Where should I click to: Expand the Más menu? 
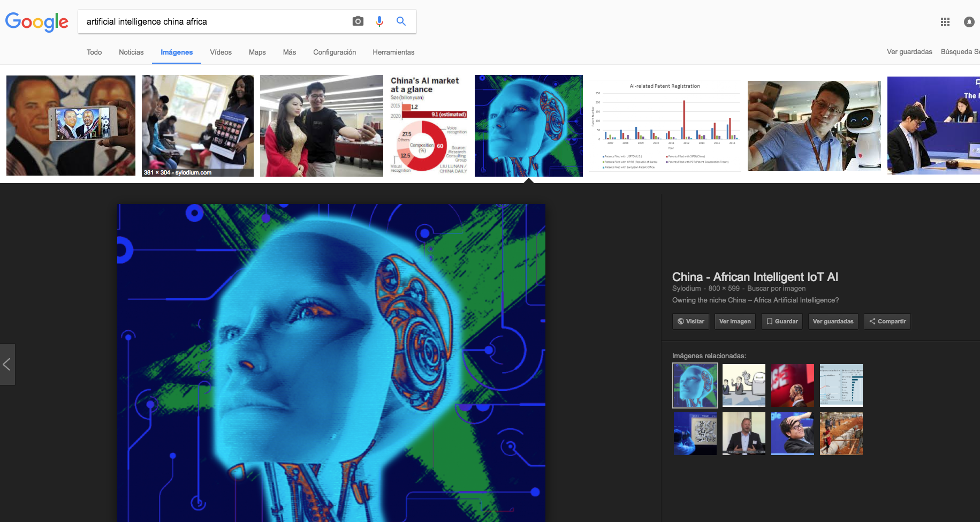click(x=290, y=52)
